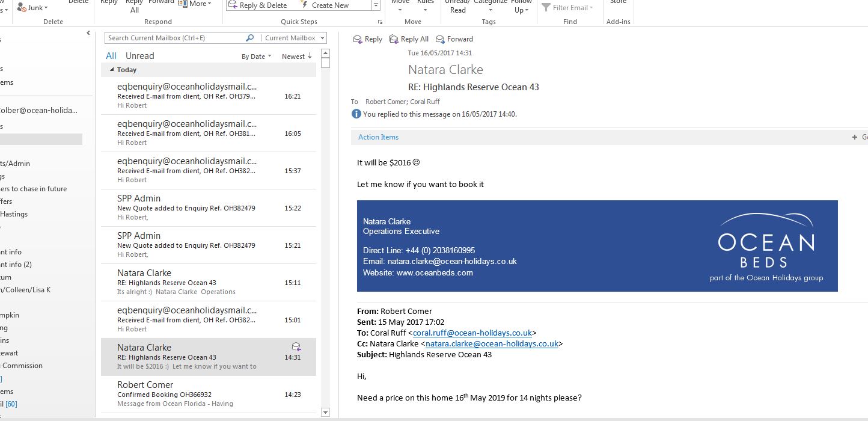Image resolution: width=868 pixels, height=421 pixels.
Task: Open the Quick Steps dialog launcher
Action: point(379,22)
